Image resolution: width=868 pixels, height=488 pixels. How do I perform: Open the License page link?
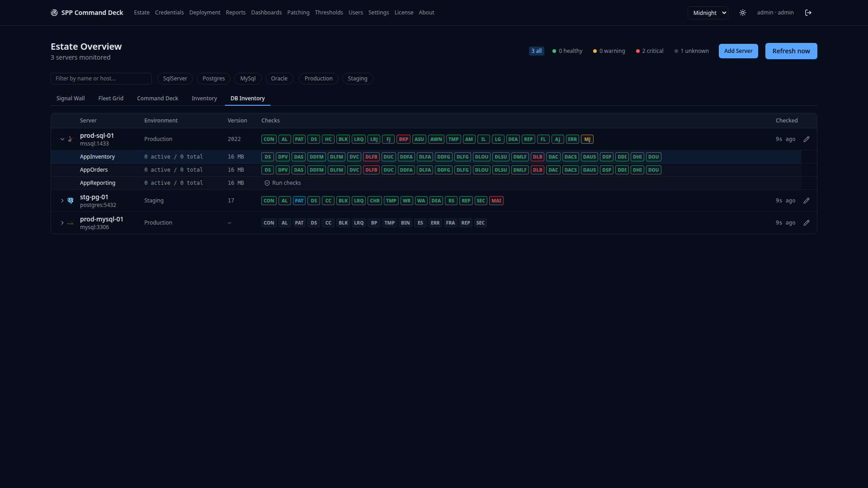[x=404, y=13]
